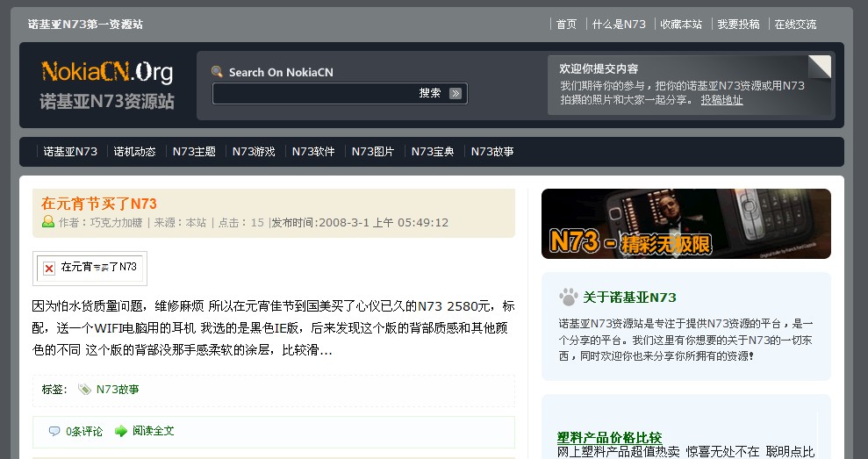This screenshot has height=459, width=868.
Task: Go to the N73图片 section
Action: [373, 152]
